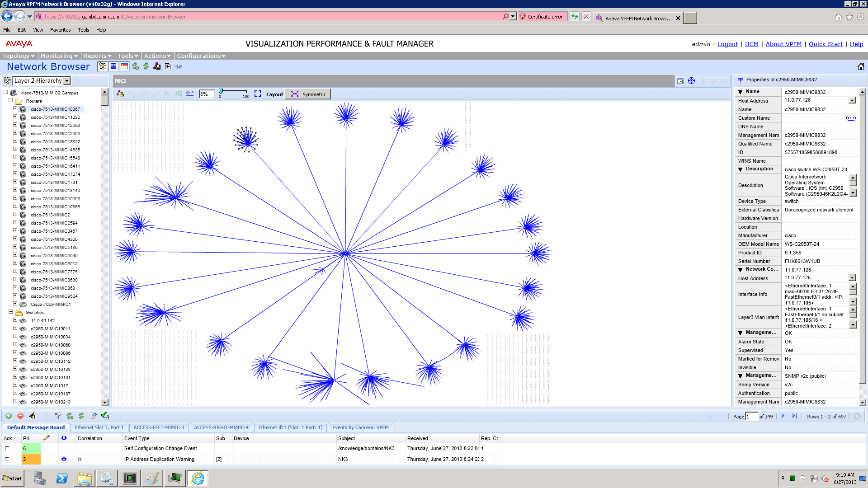Click the blue help question mark icon
The height and width of the screenshot is (488, 868).
click(x=179, y=66)
